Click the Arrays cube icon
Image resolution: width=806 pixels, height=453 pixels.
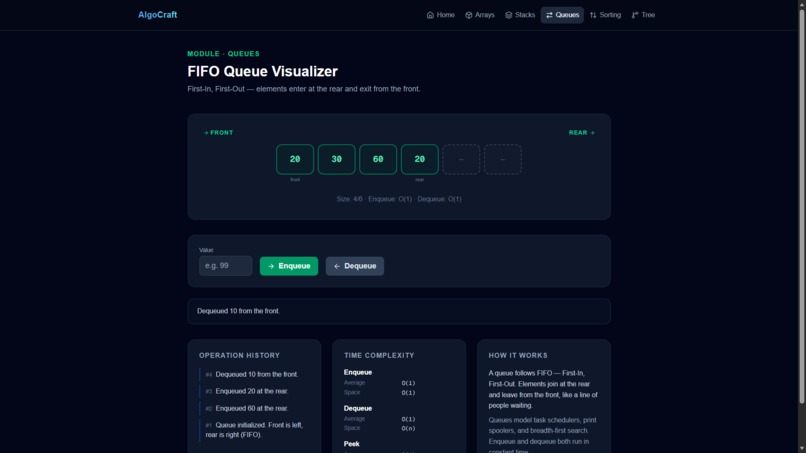coord(469,15)
